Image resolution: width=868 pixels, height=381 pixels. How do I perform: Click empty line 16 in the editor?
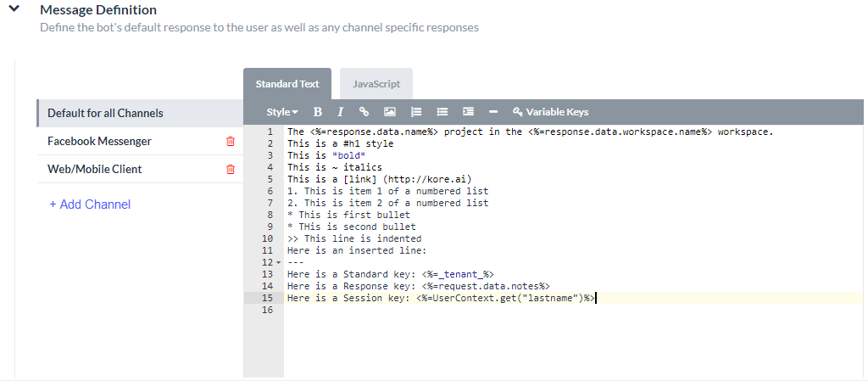tap(509, 311)
